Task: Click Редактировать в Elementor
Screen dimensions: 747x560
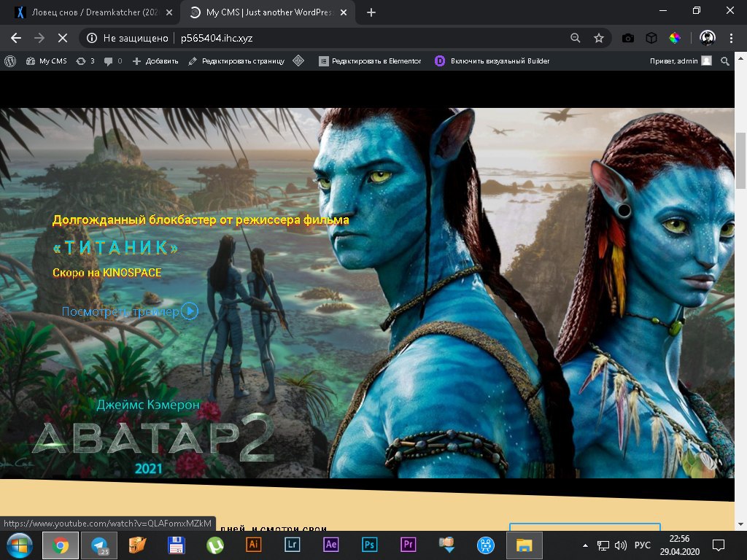Action: tap(370, 61)
